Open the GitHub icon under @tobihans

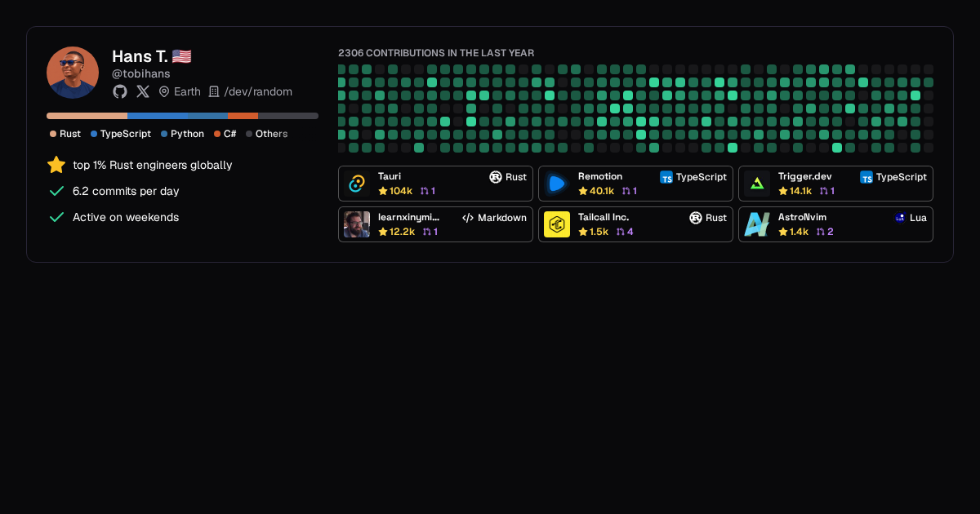pos(119,91)
